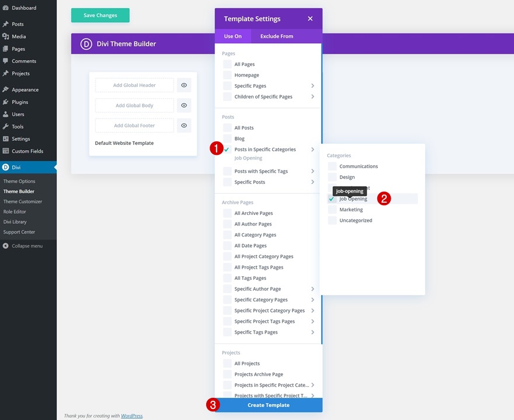Uncheck Posts in Specific Categories

point(227,150)
